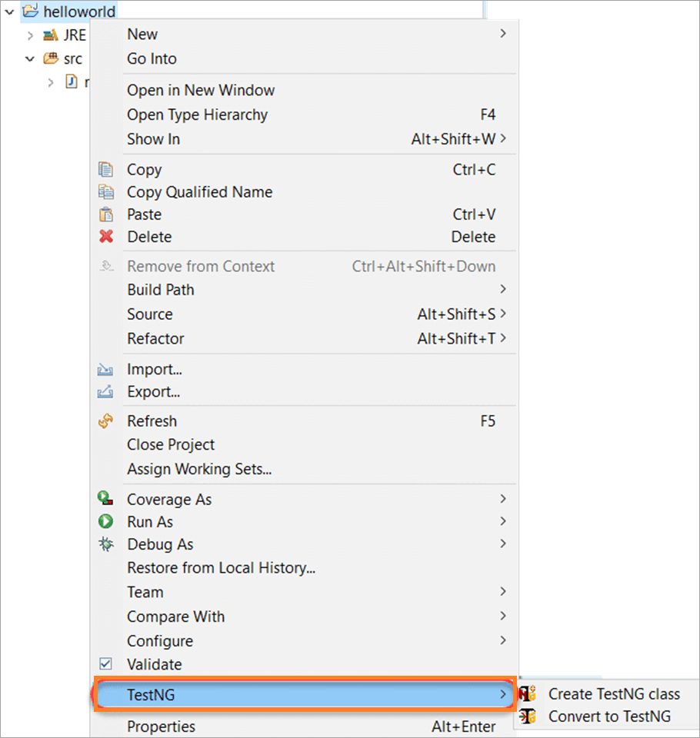Viewport: 700px width, 738px height.
Task: Open the Show In submenu arrow
Action: pyautogui.click(x=504, y=139)
